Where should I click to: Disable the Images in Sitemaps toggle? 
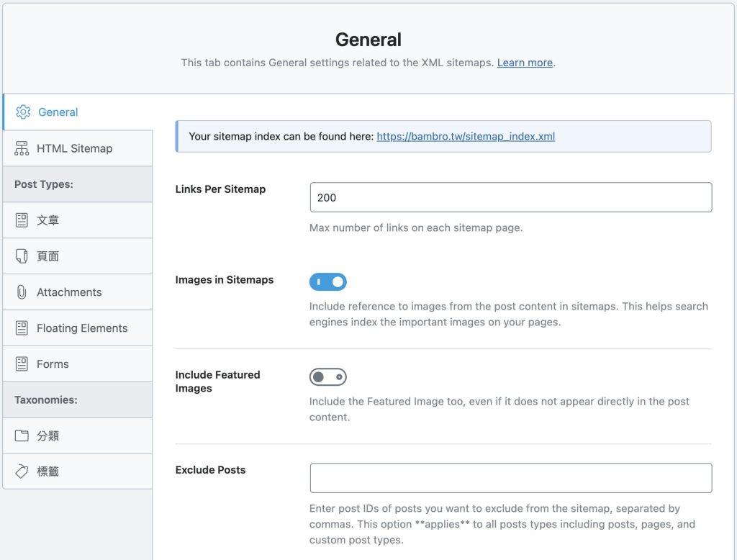pyautogui.click(x=327, y=282)
